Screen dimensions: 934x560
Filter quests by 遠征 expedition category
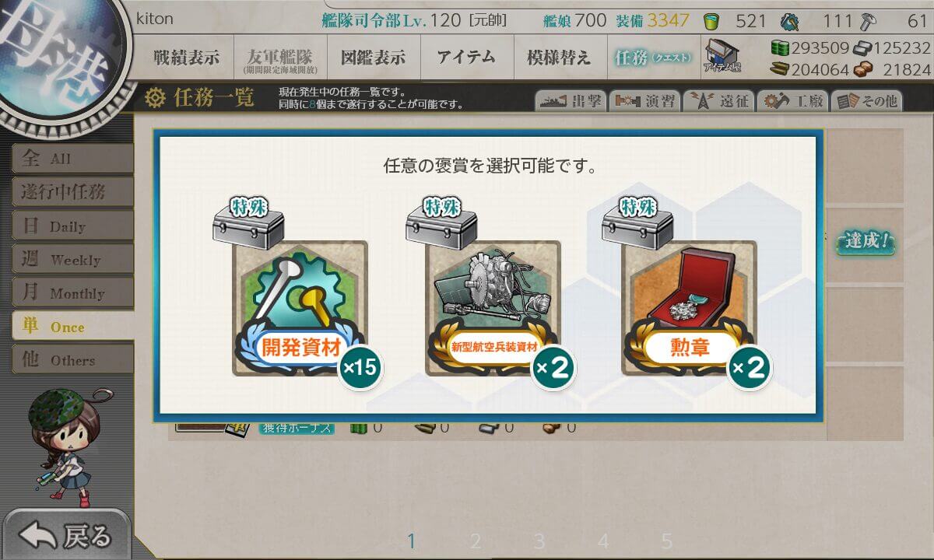pyautogui.click(x=717, y=101)
